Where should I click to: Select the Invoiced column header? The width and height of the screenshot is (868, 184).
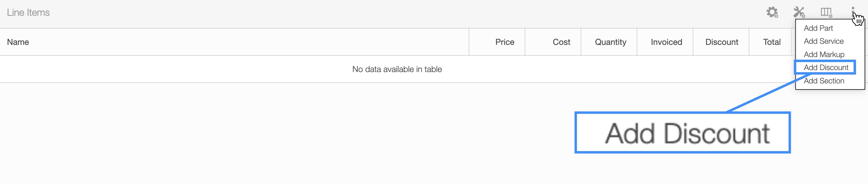click(666, 42)
